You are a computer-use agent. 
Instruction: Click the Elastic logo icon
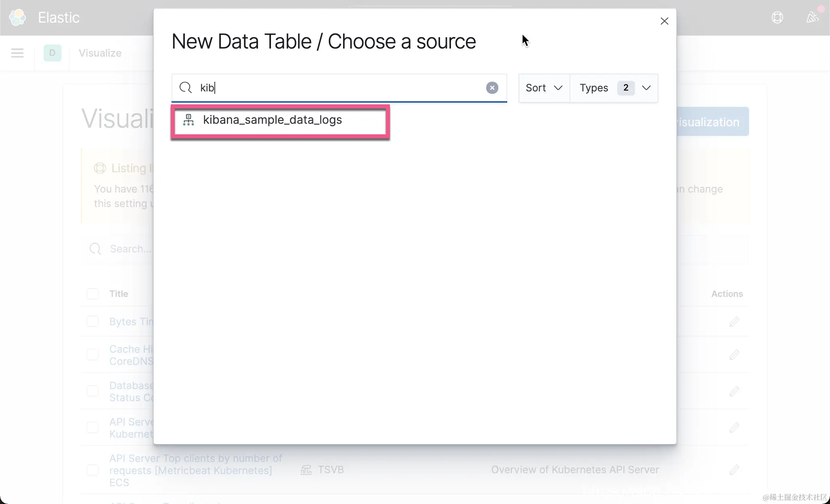click(x=17, y=17)
